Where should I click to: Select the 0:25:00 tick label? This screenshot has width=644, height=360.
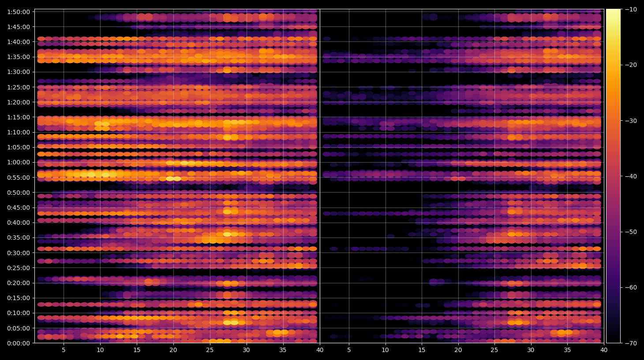point(19,268)
